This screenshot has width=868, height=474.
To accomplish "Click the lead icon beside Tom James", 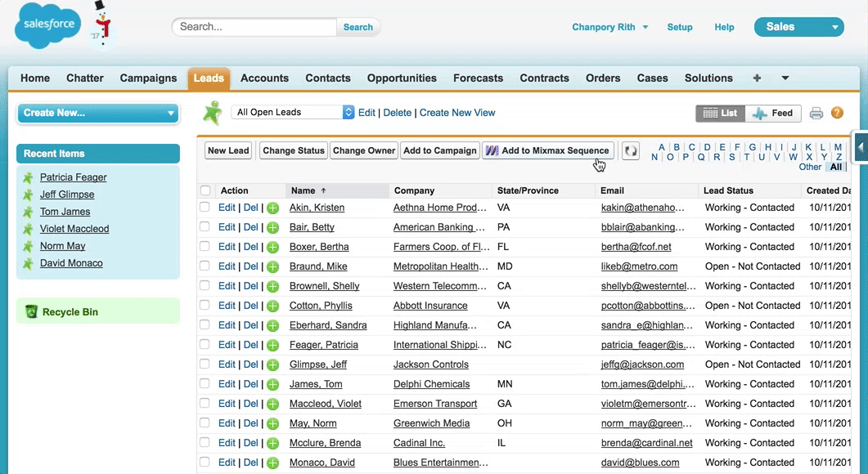I will 28,212.
